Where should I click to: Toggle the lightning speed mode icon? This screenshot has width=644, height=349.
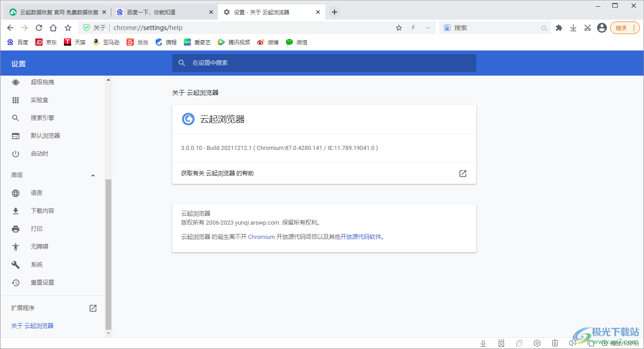pyautogui.click(x=413, y=28)
